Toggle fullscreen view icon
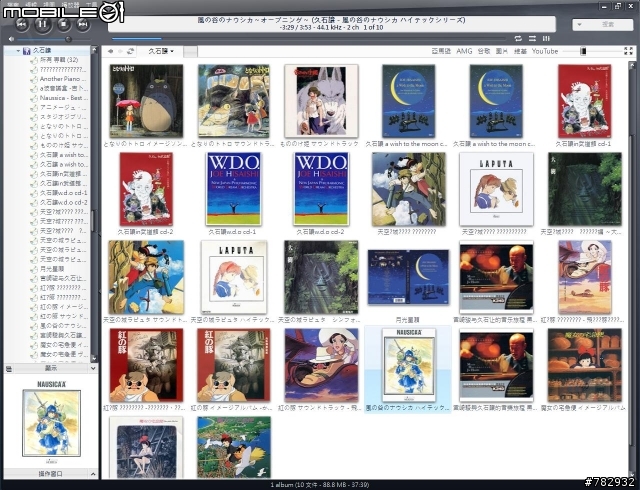Screen dimensions: 640x490 point(629,51)
